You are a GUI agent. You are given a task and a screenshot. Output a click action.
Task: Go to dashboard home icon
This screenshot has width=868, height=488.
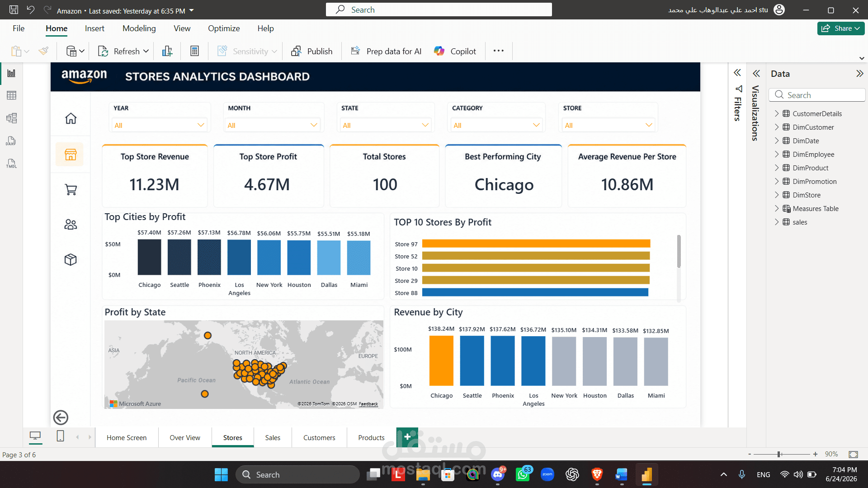pyautogui.click(x=71, y=118)
